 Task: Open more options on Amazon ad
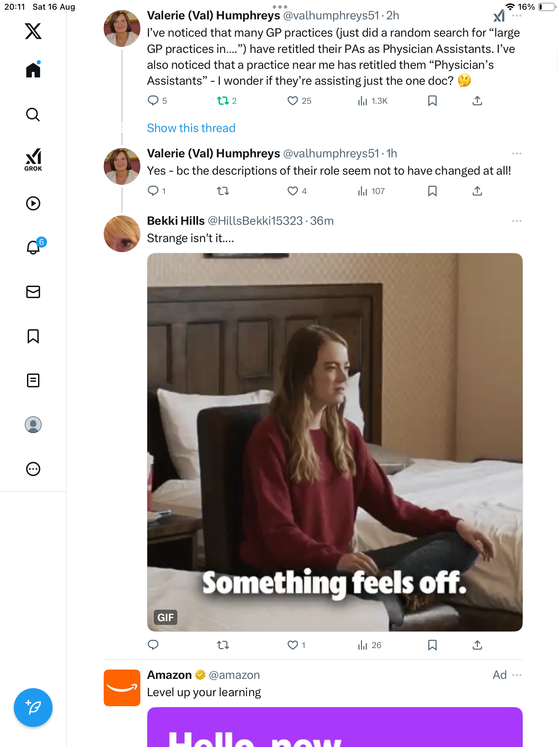[516, 675]
